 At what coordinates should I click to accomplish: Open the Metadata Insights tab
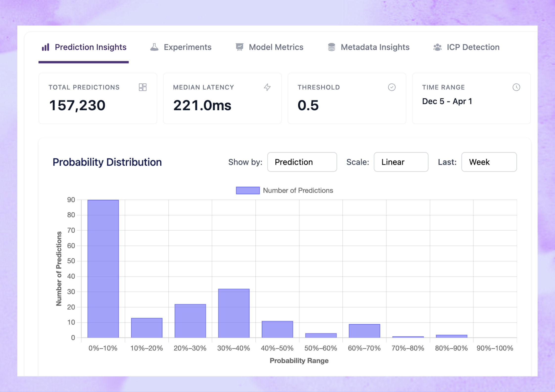tap(375, 47)
